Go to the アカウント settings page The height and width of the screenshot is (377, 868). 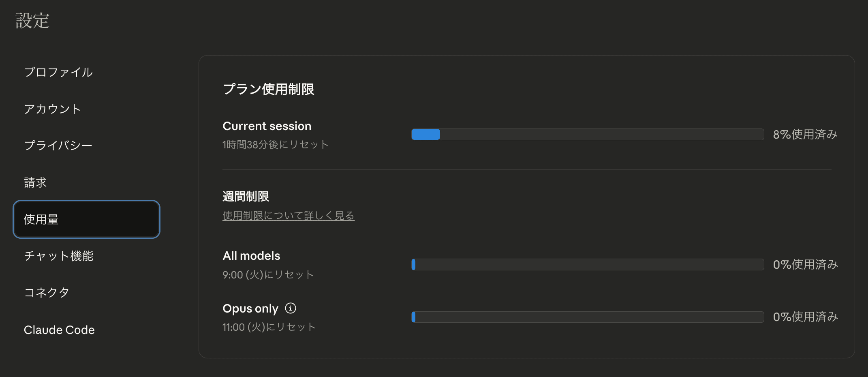(52, 109)
